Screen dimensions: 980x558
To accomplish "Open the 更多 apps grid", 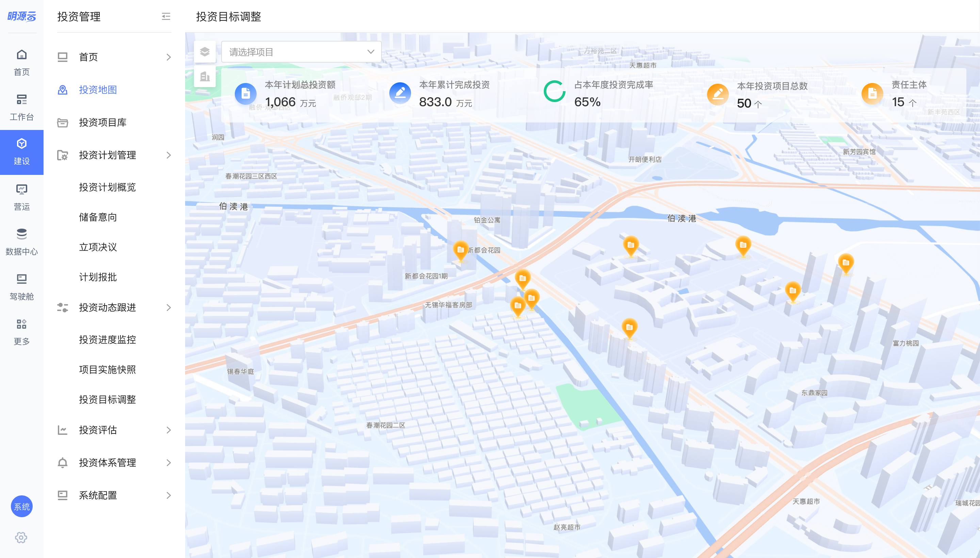I will click(21, 331).
